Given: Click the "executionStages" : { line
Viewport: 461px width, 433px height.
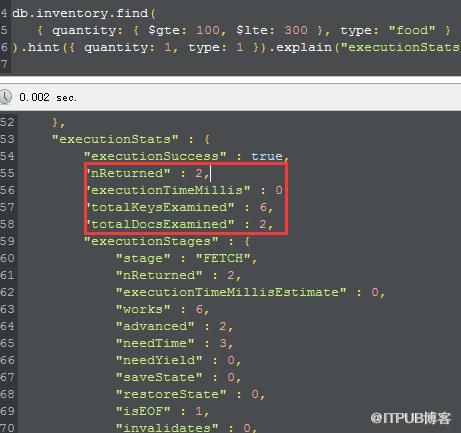Looking at the screenshot, I should pyautogui.click(x=167, y=241).
